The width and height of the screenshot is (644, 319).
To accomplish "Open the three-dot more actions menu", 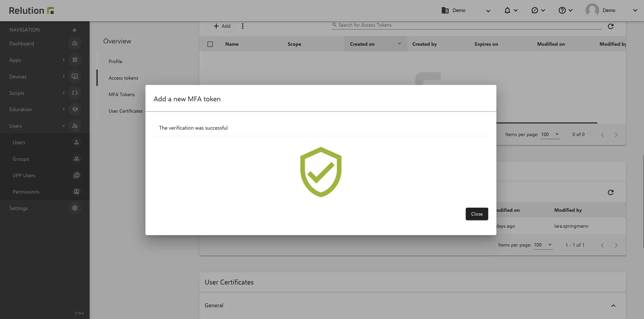I will point(243,26).
